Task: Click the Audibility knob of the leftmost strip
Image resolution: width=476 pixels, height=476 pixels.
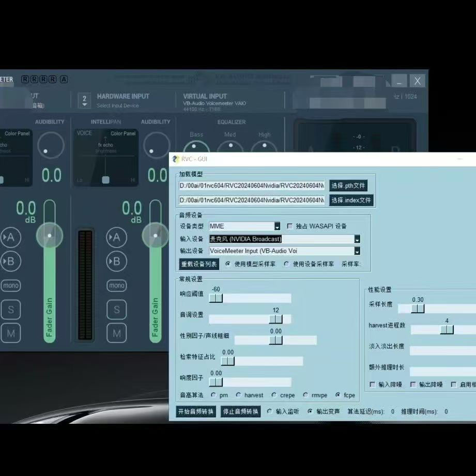Action: (x=51, y=145)
